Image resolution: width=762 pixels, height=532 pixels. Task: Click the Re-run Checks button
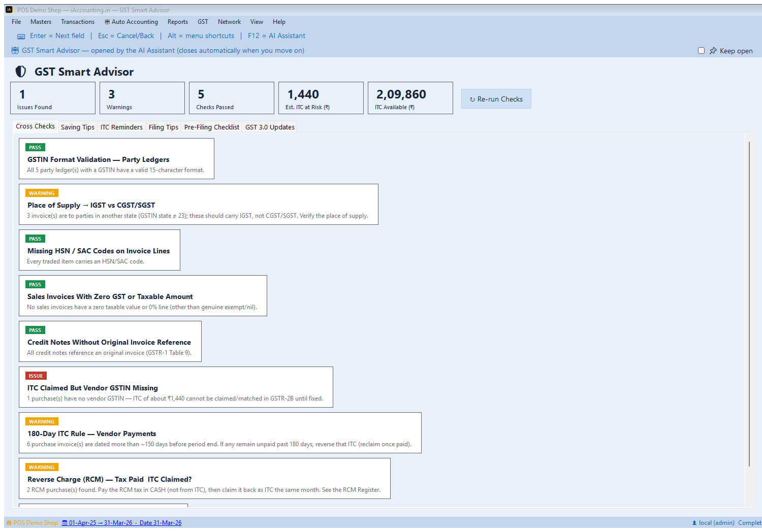tap(496, 99)
